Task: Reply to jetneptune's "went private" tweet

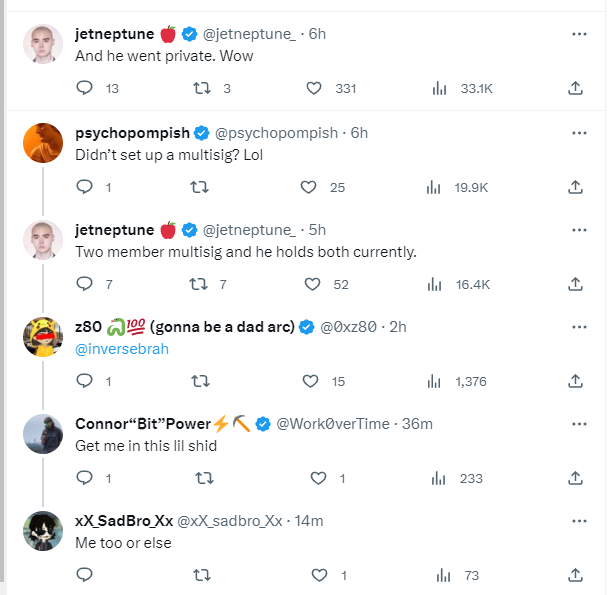Action: (84, 88)
